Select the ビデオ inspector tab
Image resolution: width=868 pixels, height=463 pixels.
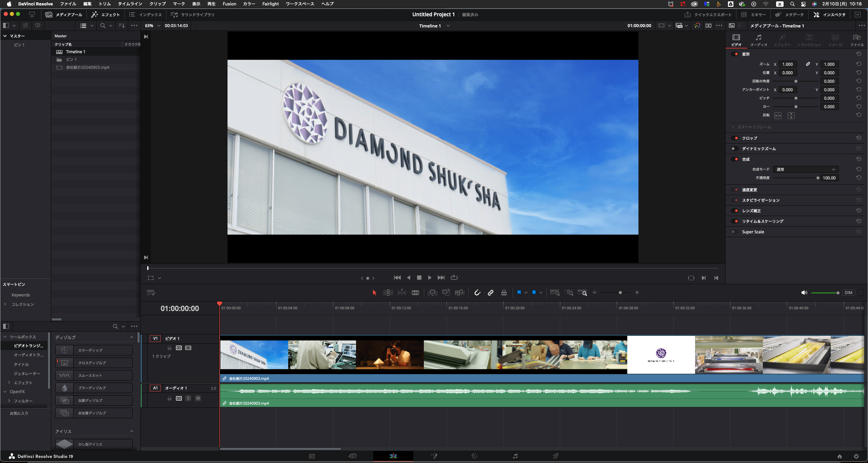click(736, 40)
